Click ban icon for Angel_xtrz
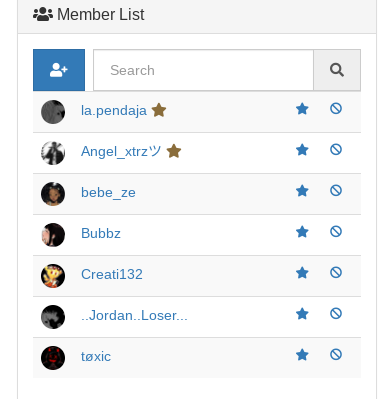This screenshot has height=399, width=378. pyautogui.click(x=336, y=149)
